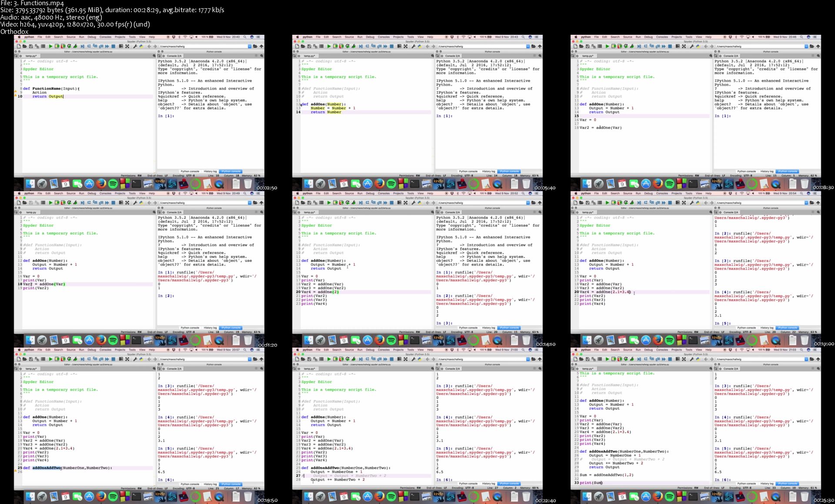Click Preferences wrench icon in the 00:14:10 frame
The image size is (835, 504).
coord(414,202)
